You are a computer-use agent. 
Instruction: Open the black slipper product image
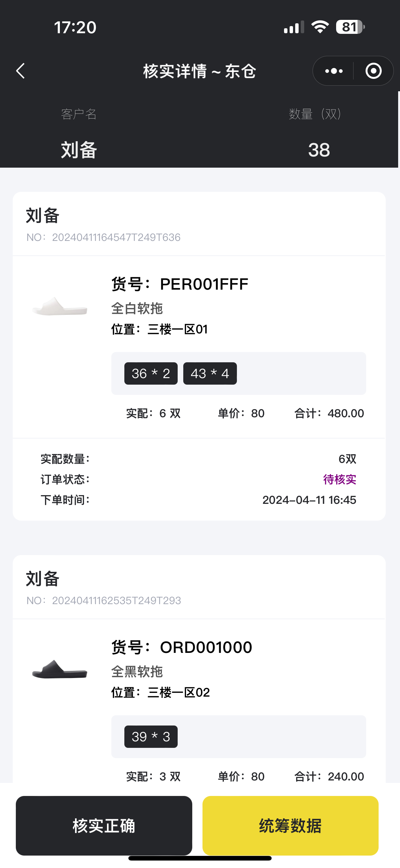[60, 669]
